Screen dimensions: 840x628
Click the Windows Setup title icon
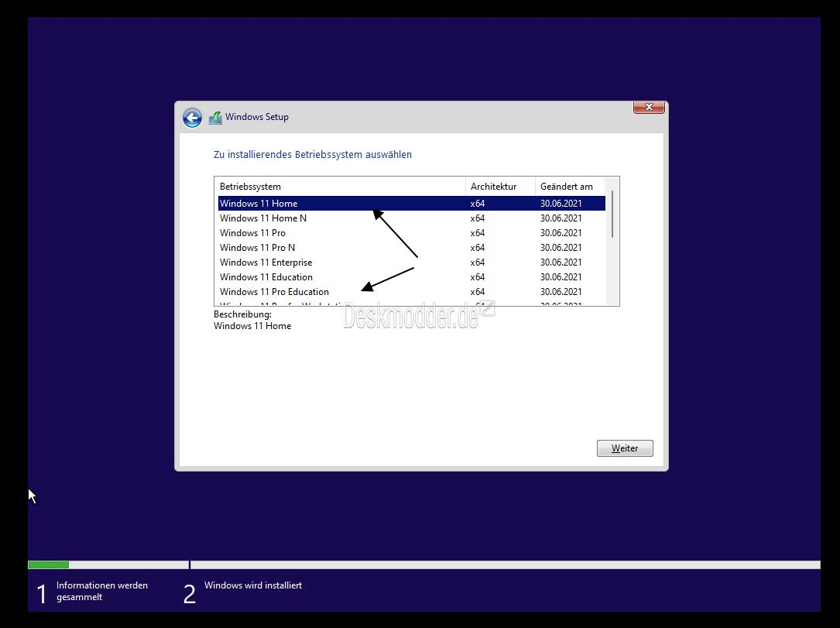pos(215,118)
